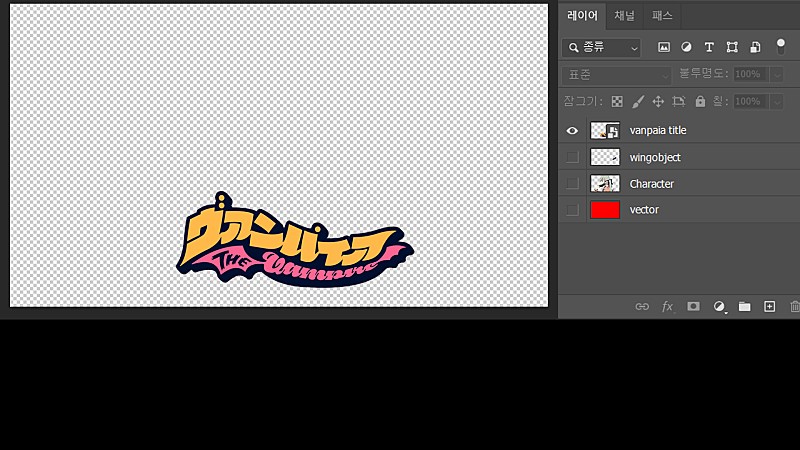Show the wingobject layer
Image resolution: width=800 pixels, height=450 pixels.
pos(572,157)
